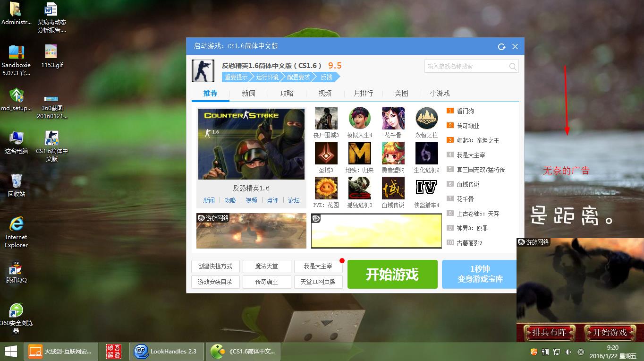Switch to 火绒剑 taskbar window
The width and height of the screenshot is (644, 361).
61,352
